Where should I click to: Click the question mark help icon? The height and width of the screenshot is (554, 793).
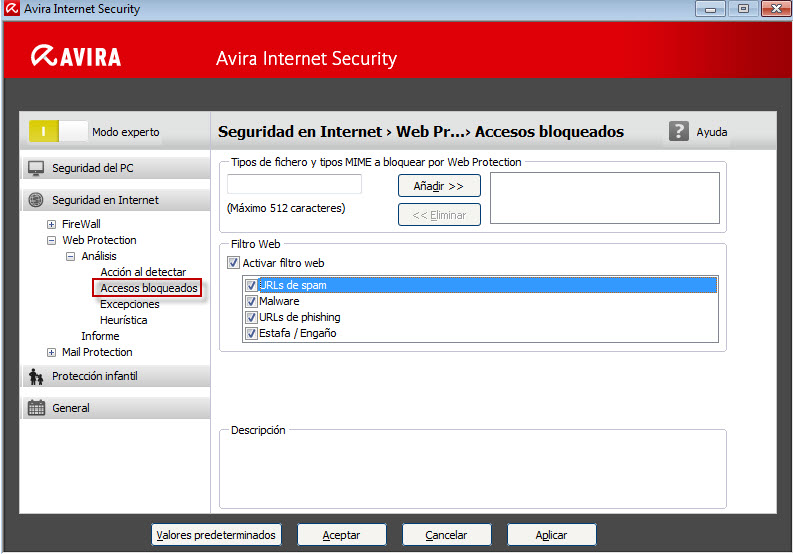pyautogui.click(x=678, y=132)
